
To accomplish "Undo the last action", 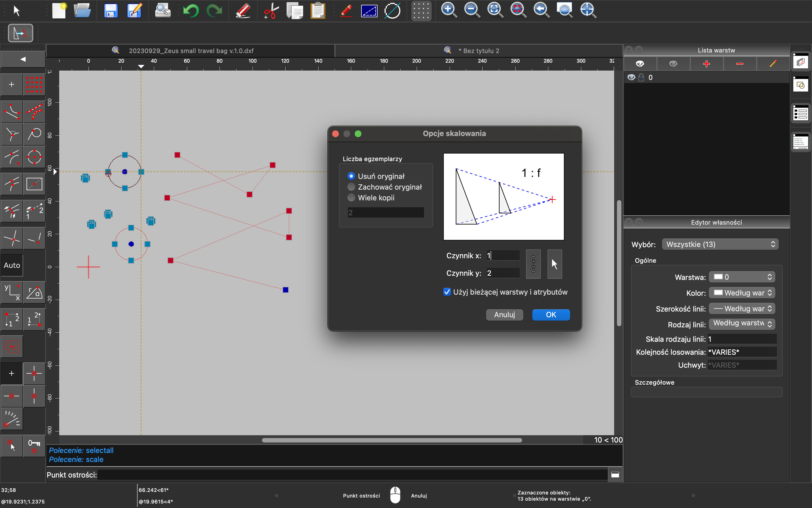I will click(x=191, y=10).
